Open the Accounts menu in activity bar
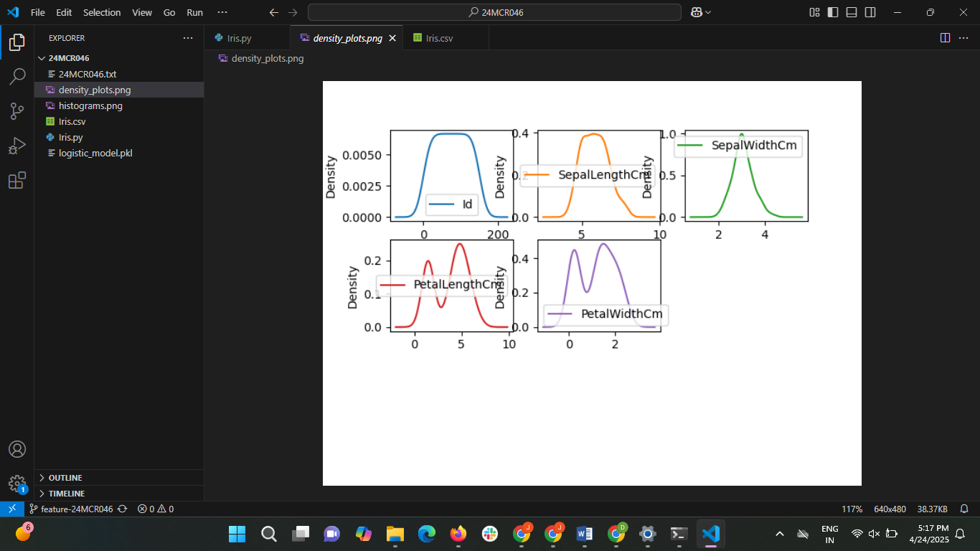Image resolution: width=980 pixels, height=551 pixels. pos(17,449)
